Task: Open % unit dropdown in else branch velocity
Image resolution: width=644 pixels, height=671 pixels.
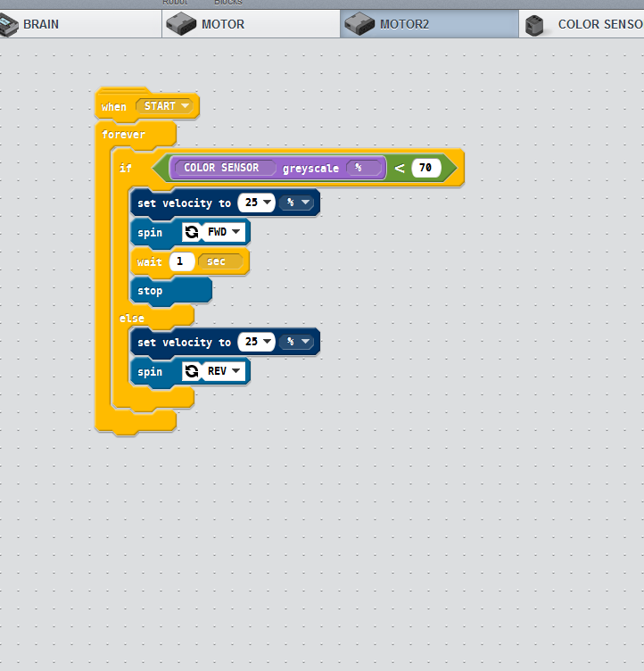Action: click(297, 342)
